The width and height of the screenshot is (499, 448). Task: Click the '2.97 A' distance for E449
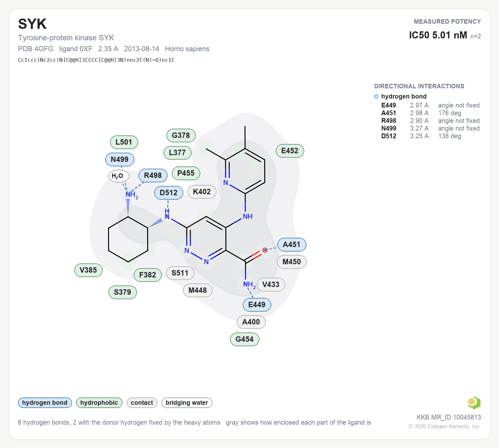pyautogui.click(x=419, y=105)
